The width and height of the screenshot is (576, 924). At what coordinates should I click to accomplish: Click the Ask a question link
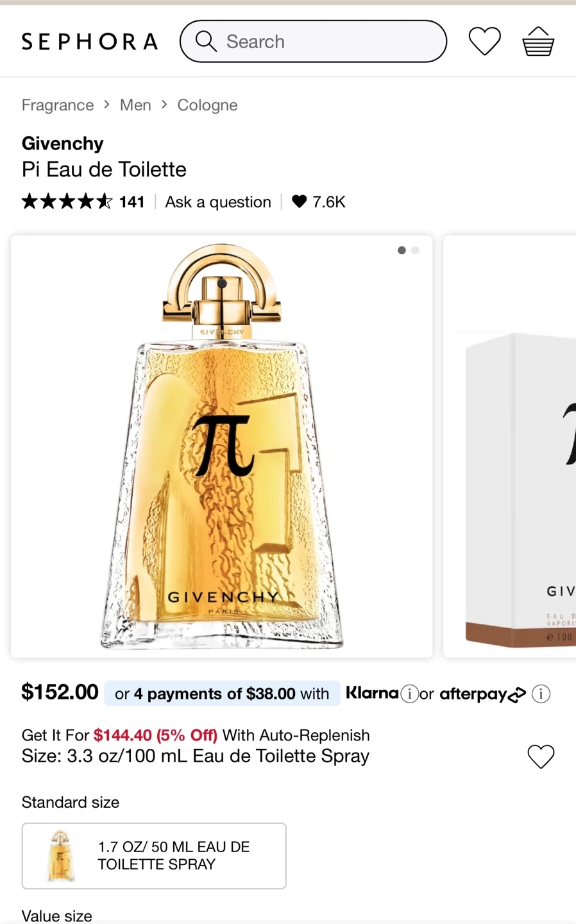(218, 201)
